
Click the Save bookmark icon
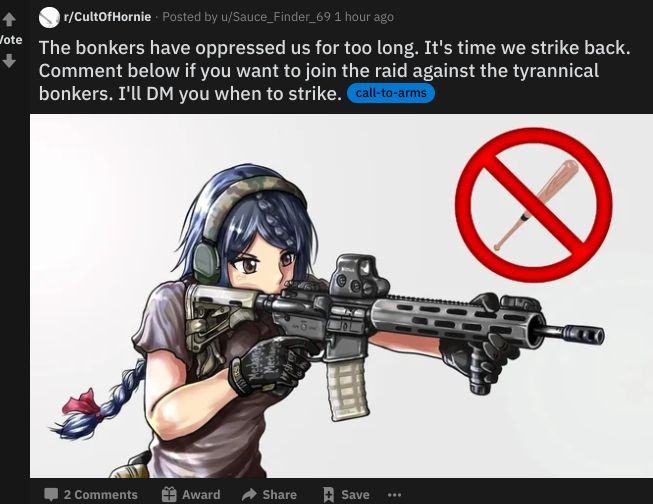(x=329, y=494)
